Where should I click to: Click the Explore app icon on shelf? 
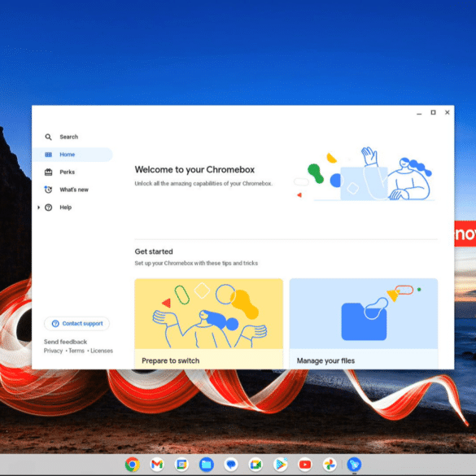[x=354, y=465]
